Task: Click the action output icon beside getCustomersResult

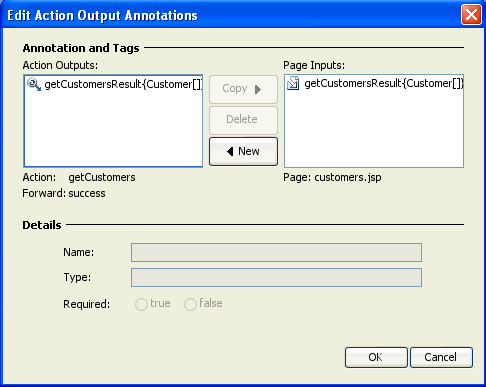Action: tap(34, 84)
